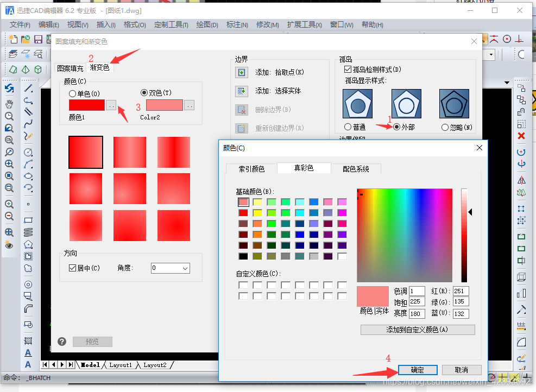Click the Open file folder icon
Screen dimensions: 536x392
click(26, 39)
